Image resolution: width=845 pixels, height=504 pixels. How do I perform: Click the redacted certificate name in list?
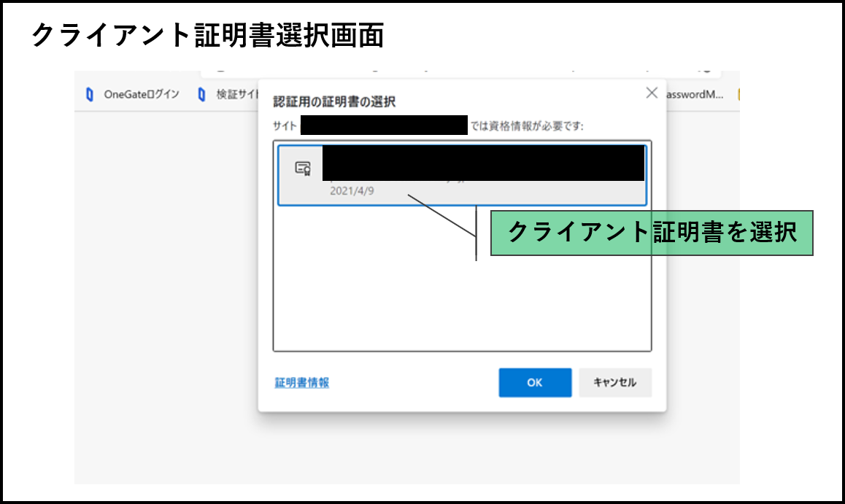[483, 163]
